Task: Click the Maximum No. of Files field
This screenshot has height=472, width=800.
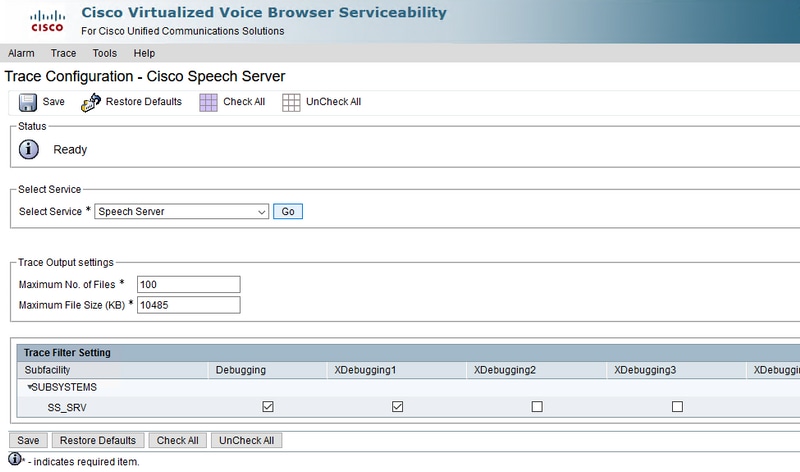Action: pos(189,285)
